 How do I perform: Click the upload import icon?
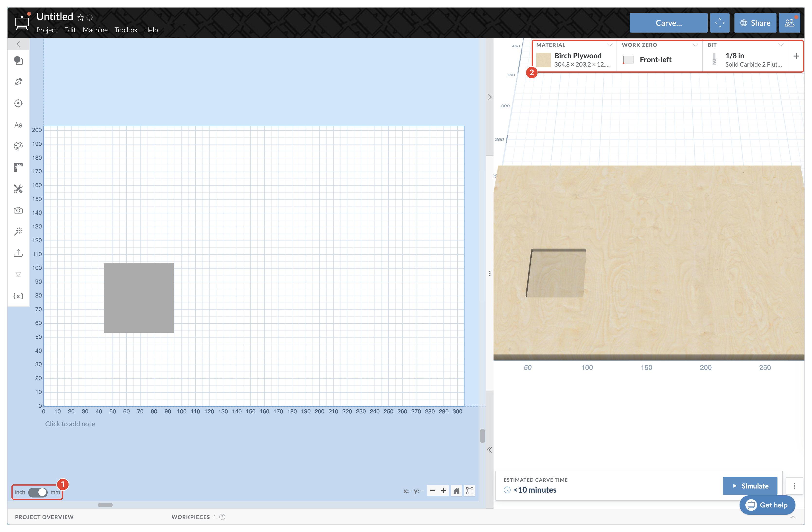18,253
